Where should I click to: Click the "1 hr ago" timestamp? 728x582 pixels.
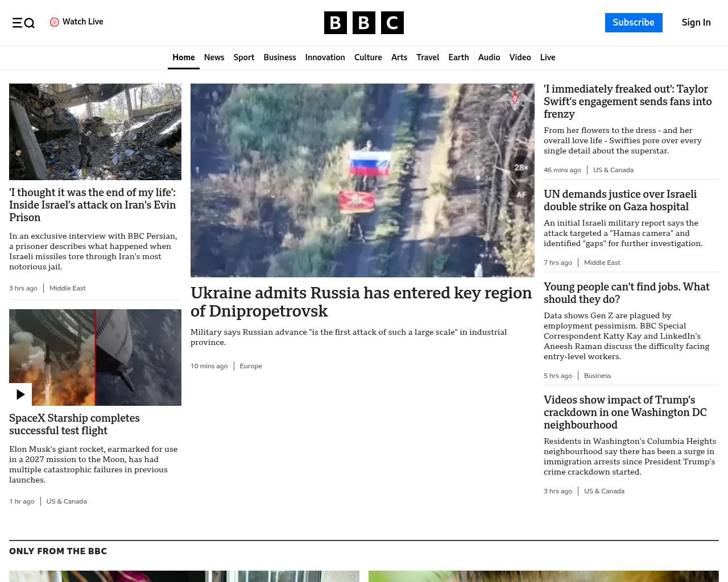pyautogui.click(x=22, y=501)
